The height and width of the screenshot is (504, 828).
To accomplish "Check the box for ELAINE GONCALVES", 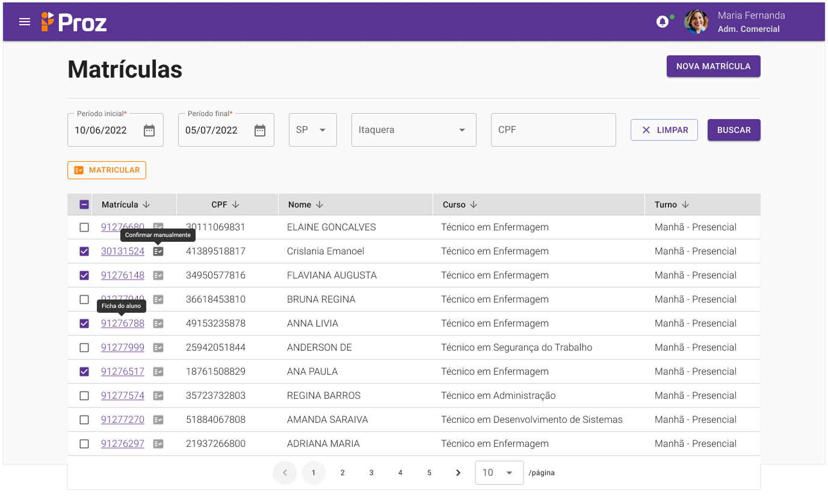I will coord(84,227).
